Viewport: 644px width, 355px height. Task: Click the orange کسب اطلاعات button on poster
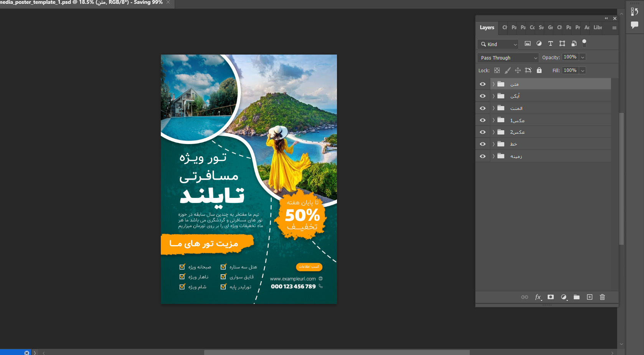coord(309,267)
